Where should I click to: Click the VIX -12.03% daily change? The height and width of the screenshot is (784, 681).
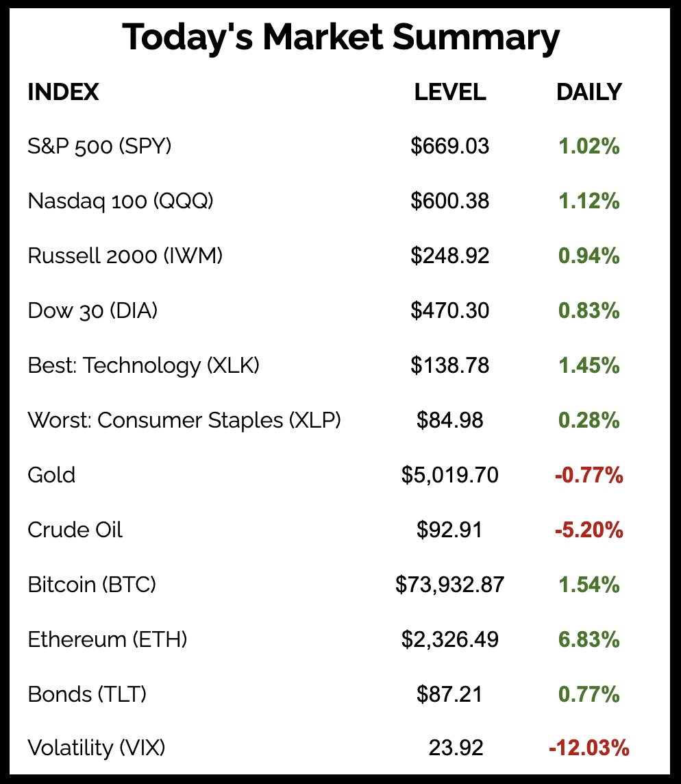pyautogui.click(x=589, y=748)
